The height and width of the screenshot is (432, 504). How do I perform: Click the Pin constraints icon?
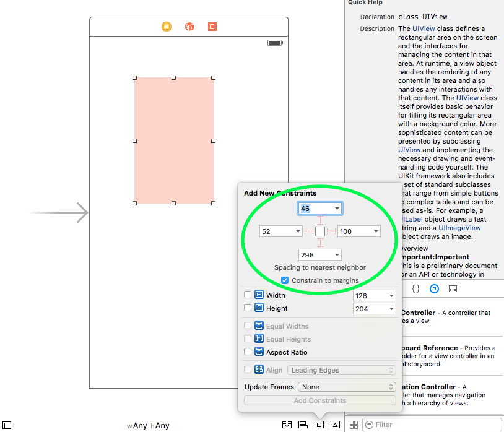319,425
